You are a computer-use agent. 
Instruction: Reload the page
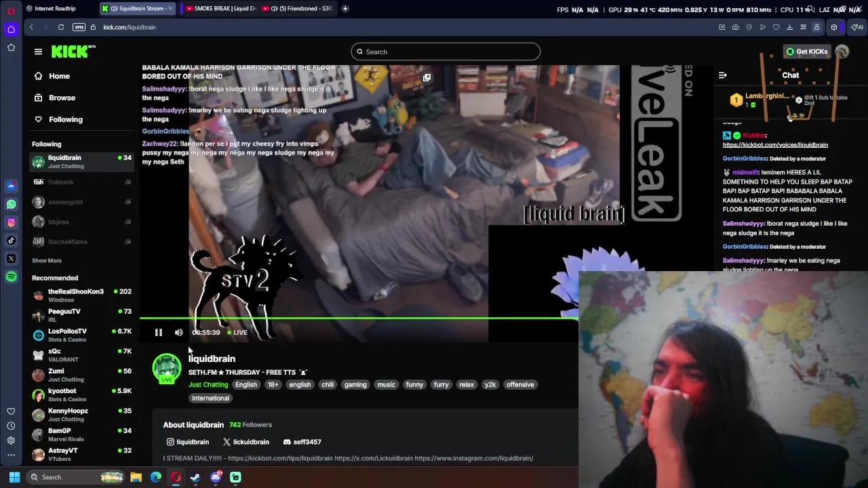61,27
